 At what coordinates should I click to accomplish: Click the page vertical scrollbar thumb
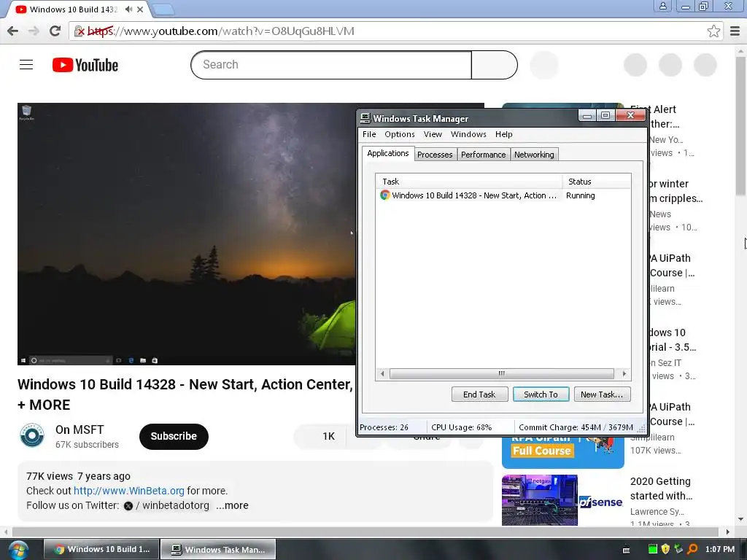pyautogui.click(x=740, y=125)
